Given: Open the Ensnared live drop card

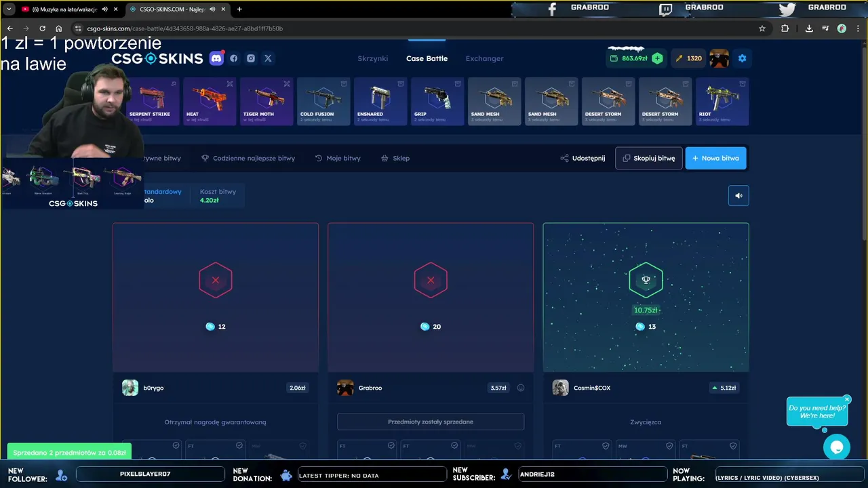Looking at the screenshot, I should [380, 102].
